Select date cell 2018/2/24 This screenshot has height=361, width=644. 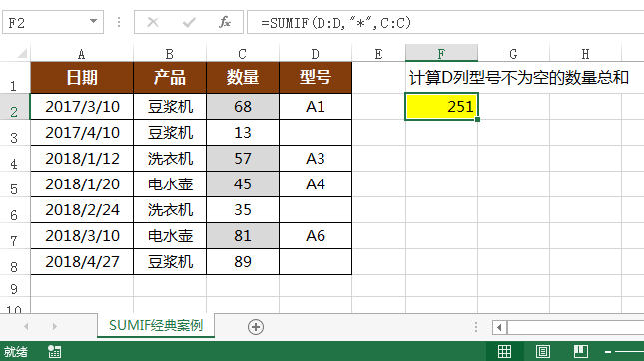[x=82, y=210]
